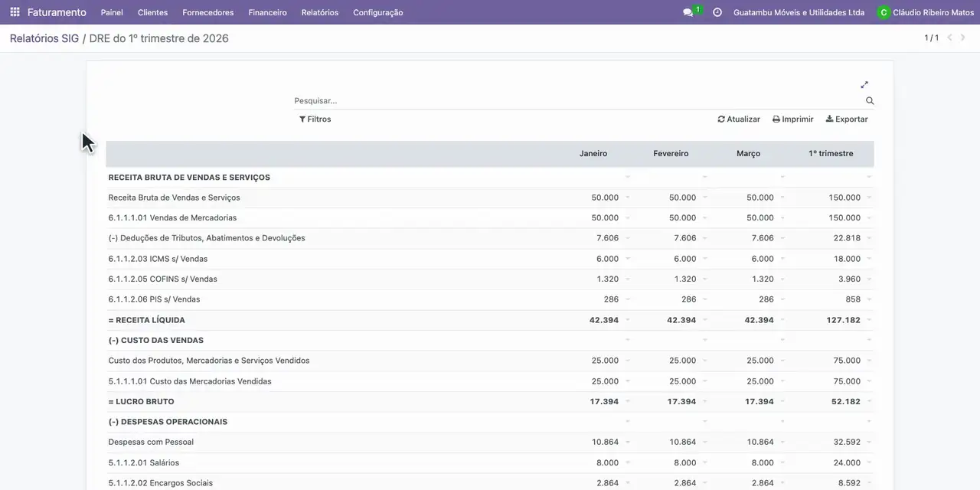Click the RECEITA BRUTA DE VENDAS E SERVIÇOS heading
The width and height of the screenshot is (980, 490).
click(189, 177)
